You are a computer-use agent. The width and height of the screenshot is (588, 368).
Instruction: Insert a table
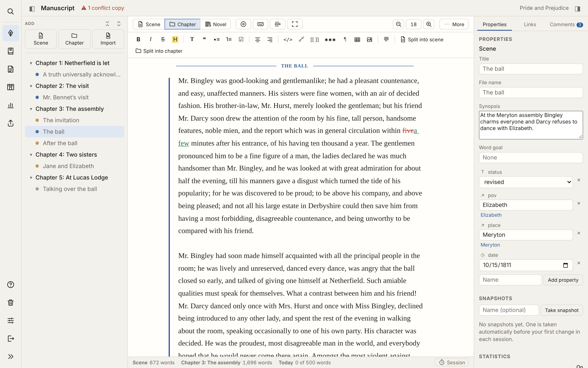(357, 39)
